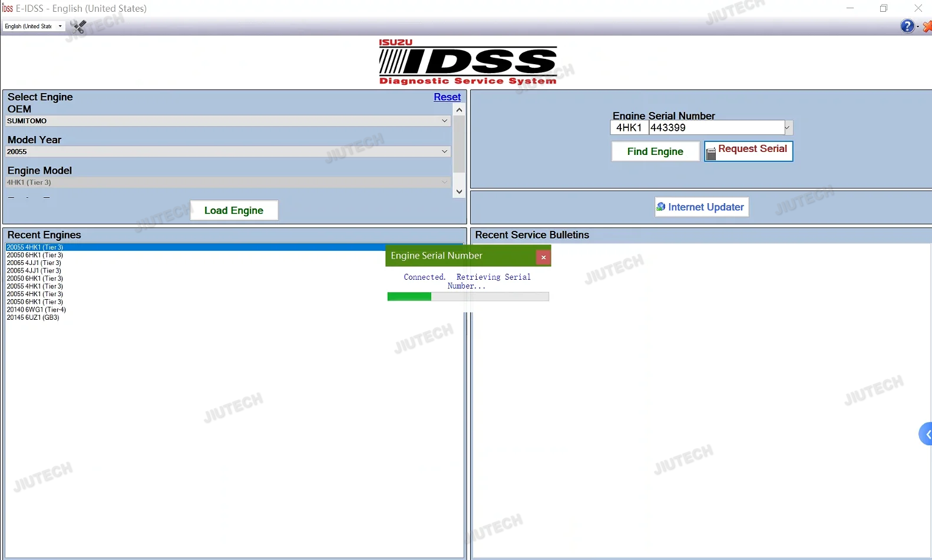
Task: Click the Request Serial button
Action: coord(749,151)
